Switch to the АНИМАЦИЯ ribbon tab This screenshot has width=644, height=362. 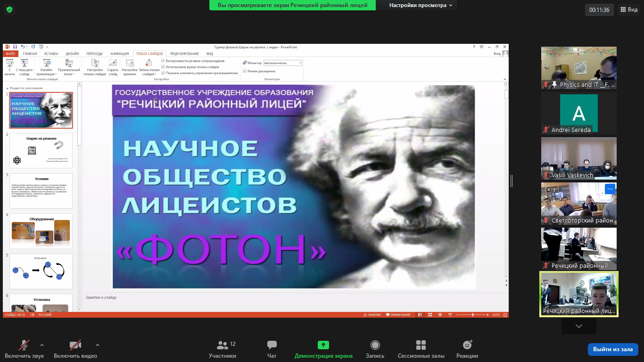[x=119, y=54]
